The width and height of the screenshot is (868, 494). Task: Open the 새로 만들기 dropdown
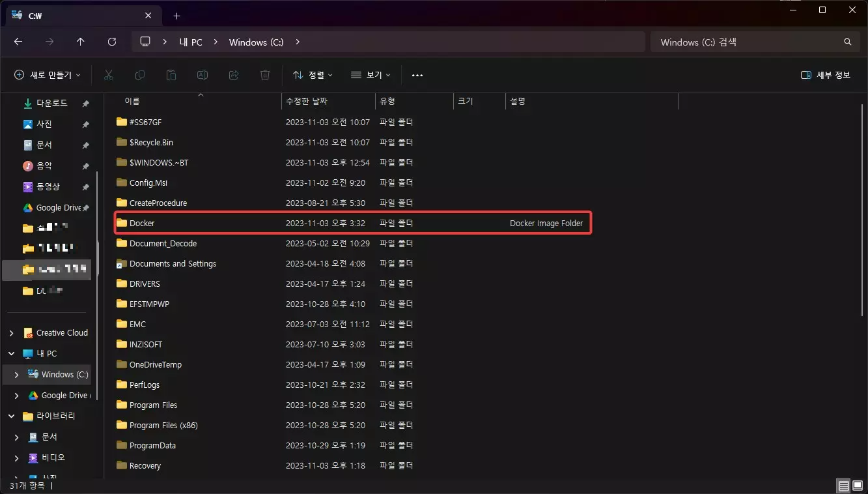coord(48,75)
